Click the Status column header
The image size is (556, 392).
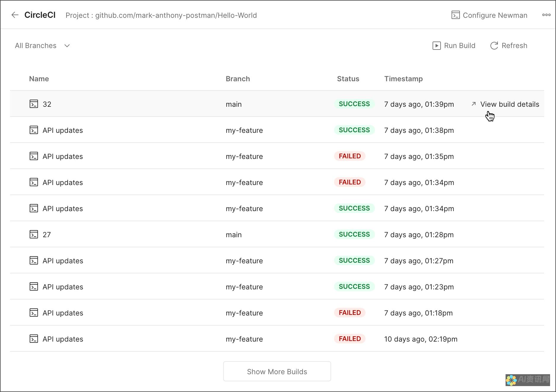click(x=348, y=79)
